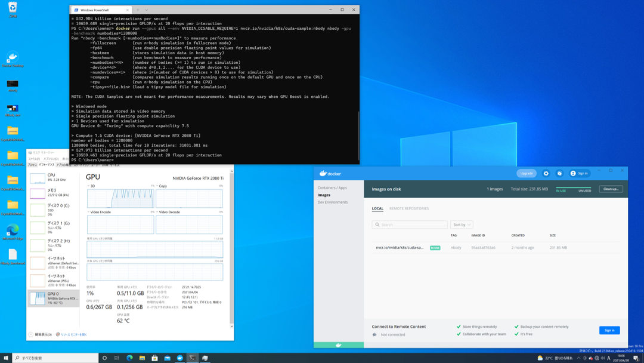Click the SIZE column header in Docker

pos(553,235)
